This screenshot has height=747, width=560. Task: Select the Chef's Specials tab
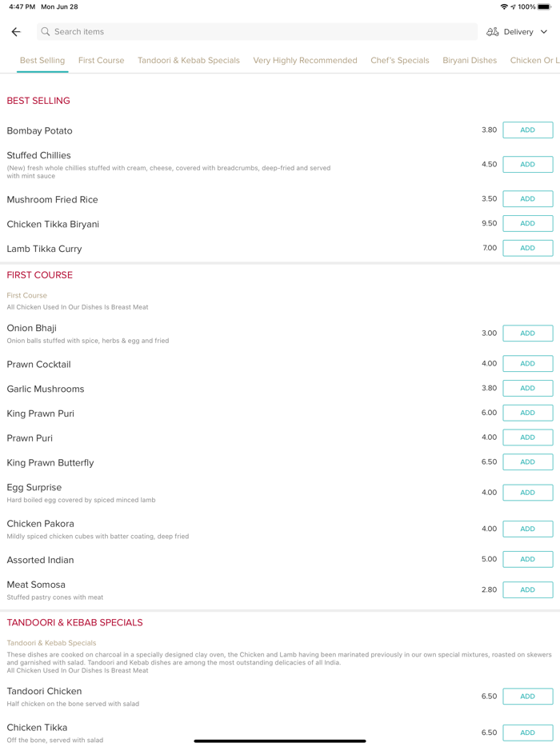(400, 61)
